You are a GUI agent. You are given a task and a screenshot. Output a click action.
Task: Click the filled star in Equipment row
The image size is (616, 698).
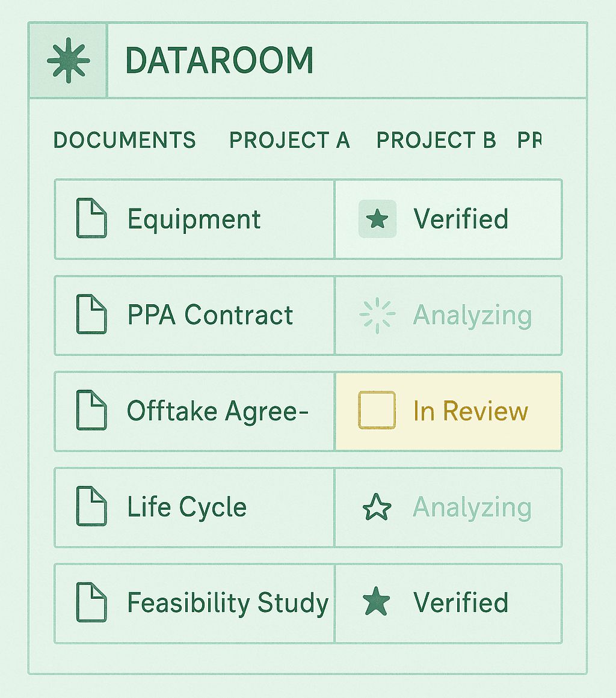(x=377, y=219)
